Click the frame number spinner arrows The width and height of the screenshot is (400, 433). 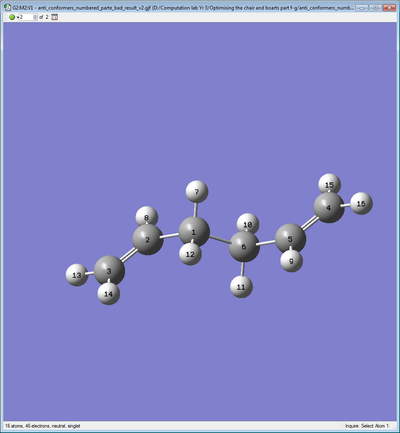(x=36, y=17)
